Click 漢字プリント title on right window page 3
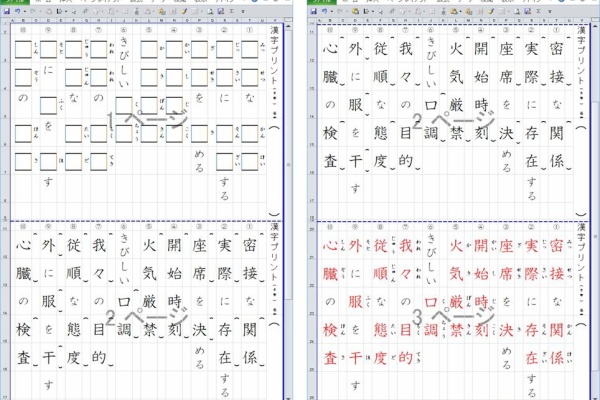This screenshot has width=600, height=400. [x=582, y=252]
